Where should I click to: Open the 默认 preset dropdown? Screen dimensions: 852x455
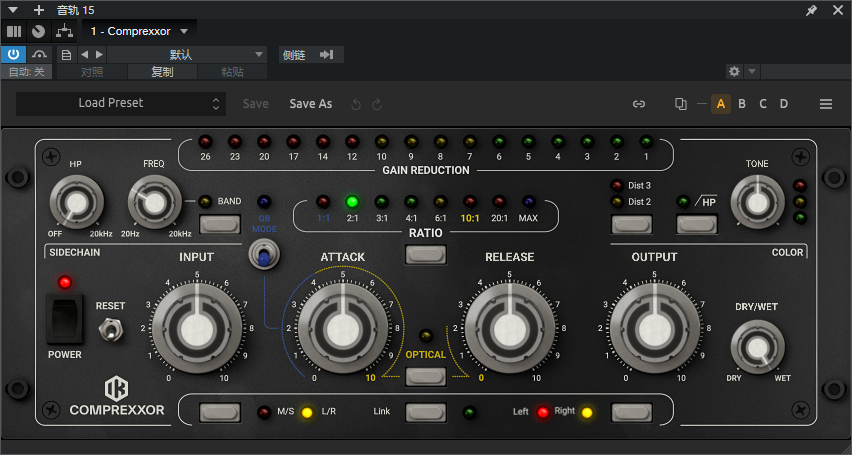186,54
